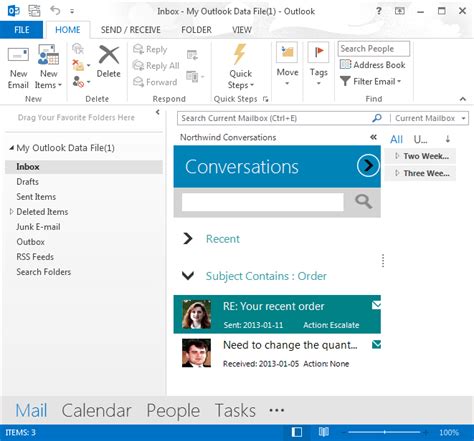Click the Search Current Mailbox field
Image resolution: width=474 pixels, height=441 pixels.
[x=273, y=118]
